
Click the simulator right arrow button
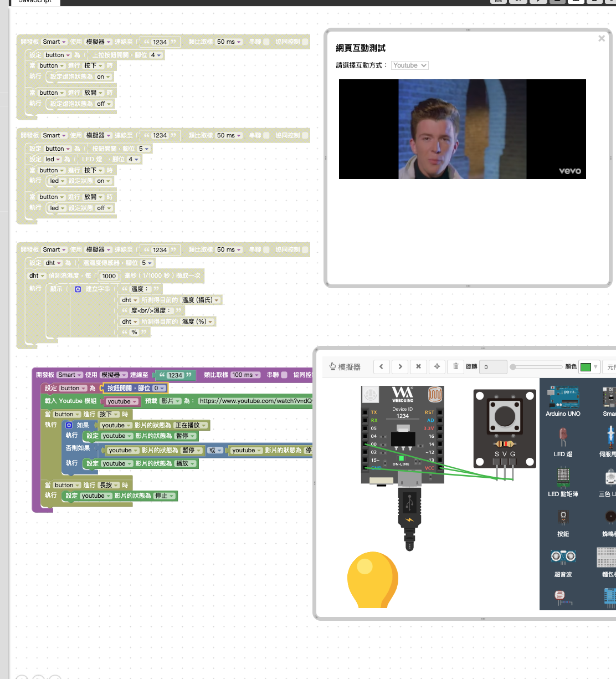pos(401,366)
